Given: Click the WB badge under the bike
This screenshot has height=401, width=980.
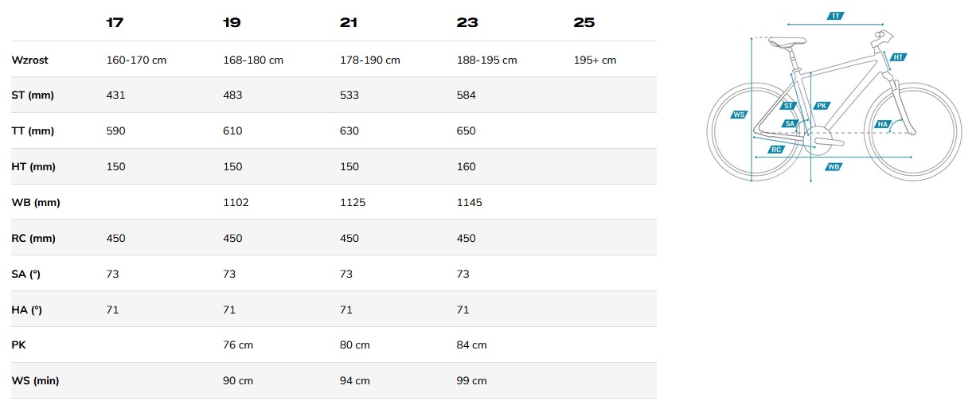Looking at the screenshot, I should point(834,167).
